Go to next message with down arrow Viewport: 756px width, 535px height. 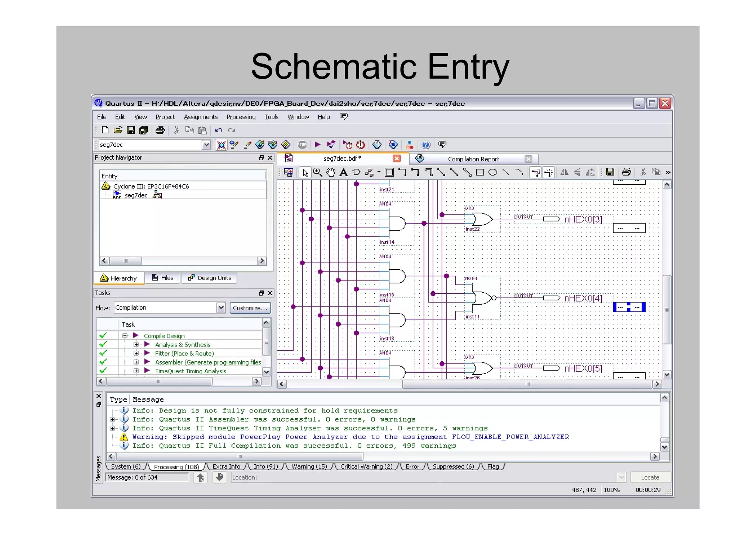[x=220, y=478]
